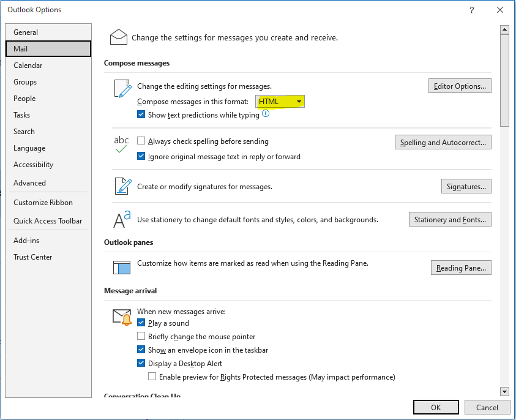Disable Display a Desktop Alert
516x420 pixels.
point(141,363)
